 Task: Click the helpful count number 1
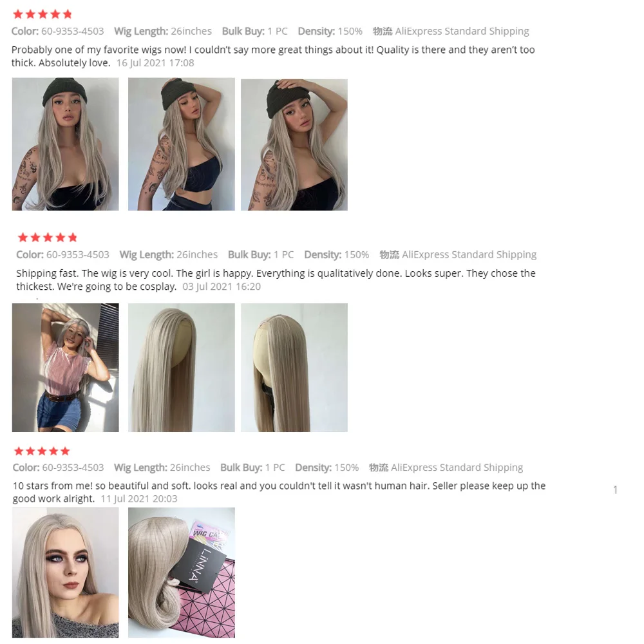[615, 489]
